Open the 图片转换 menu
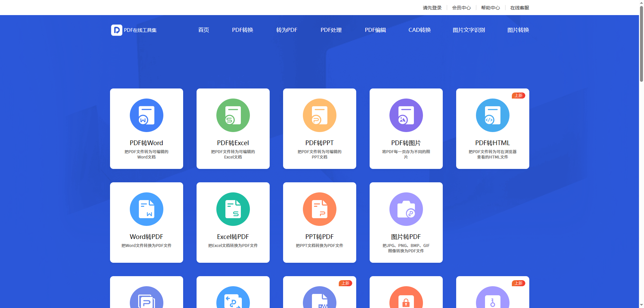The image size is (644, 308). [518, 30]
